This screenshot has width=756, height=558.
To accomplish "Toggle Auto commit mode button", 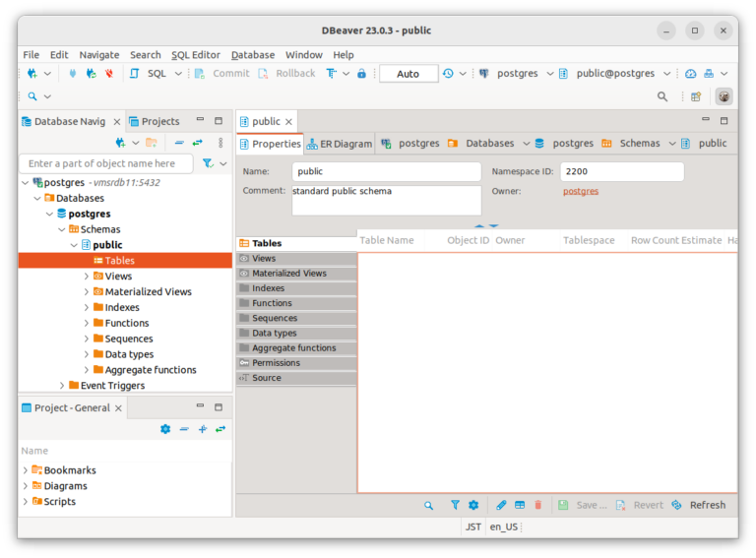I will coord(408,74).
